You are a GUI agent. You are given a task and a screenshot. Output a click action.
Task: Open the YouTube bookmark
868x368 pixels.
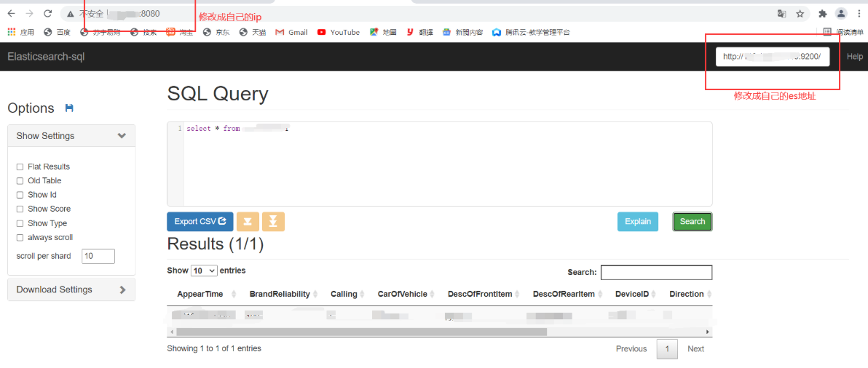point(339,32)
